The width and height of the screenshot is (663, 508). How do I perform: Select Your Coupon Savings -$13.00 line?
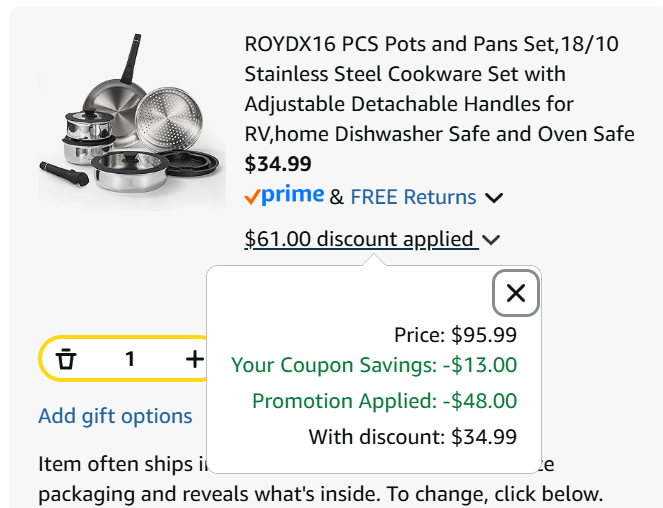(x=374, y=365)
